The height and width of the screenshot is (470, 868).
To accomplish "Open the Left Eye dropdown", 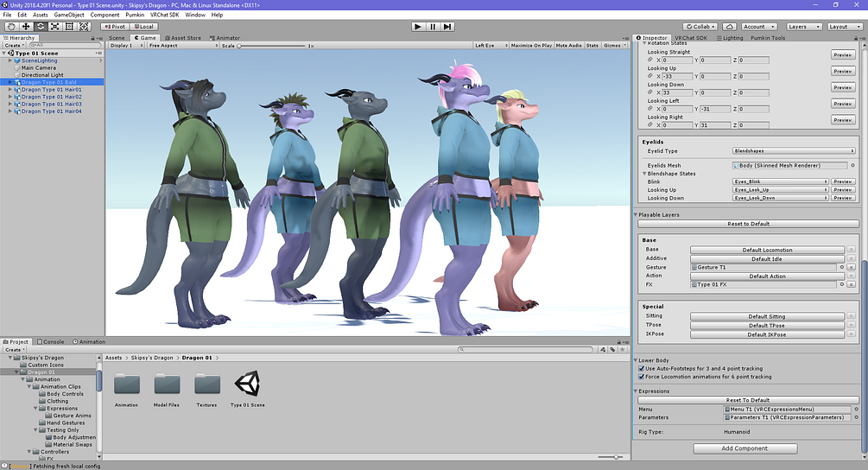I will click(491, 46).
